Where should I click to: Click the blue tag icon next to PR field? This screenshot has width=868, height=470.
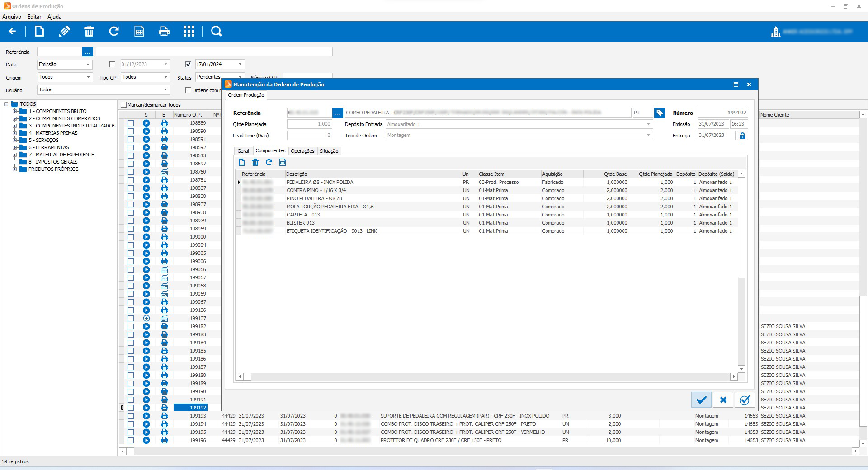[x=660, y=113]
